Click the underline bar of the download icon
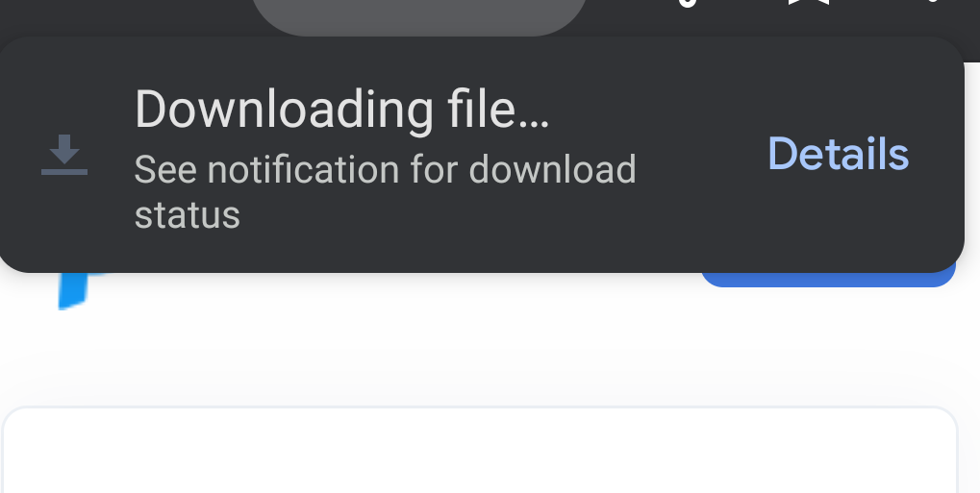The width and height of the screenshot is (980, 493). click(64, 172)
